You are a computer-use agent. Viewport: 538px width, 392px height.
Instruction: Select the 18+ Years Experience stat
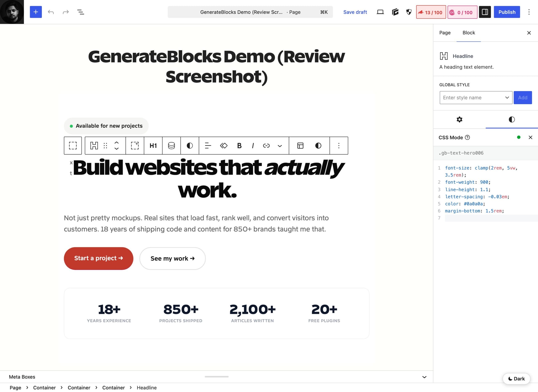click(109, 313)
